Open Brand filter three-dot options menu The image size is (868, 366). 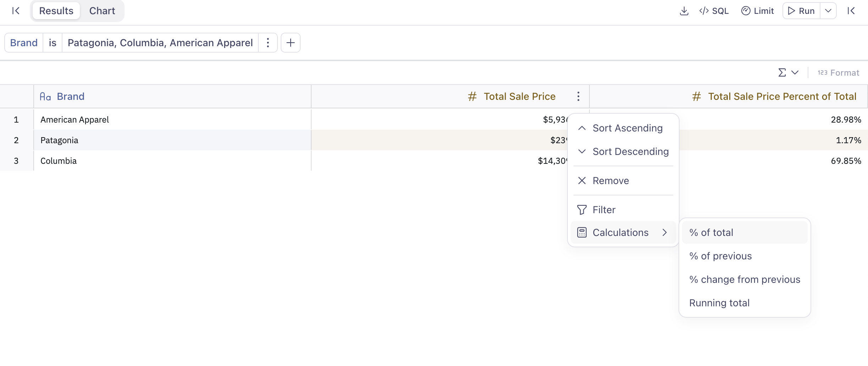pos(268,43)
